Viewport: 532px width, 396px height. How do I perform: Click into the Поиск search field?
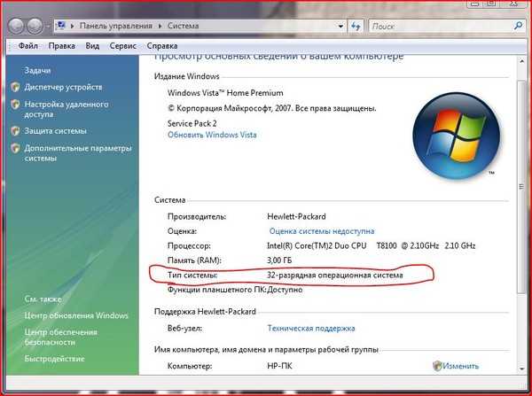(x=441, y=26)
